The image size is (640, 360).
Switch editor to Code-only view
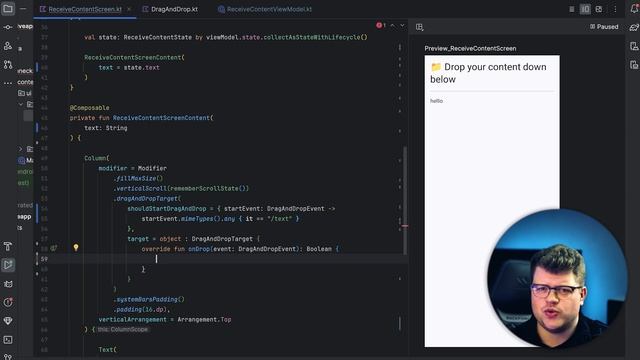click(x=571, y=9)
